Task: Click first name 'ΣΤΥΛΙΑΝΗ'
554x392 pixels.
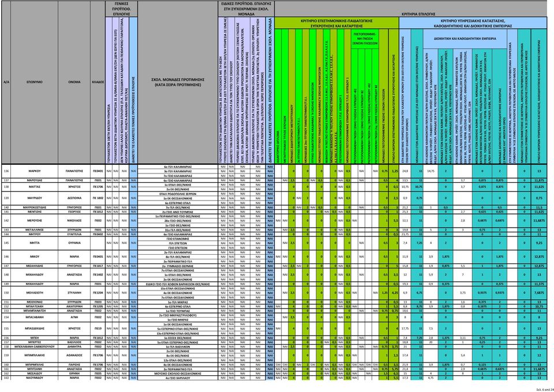Action: tap(74, 293)
